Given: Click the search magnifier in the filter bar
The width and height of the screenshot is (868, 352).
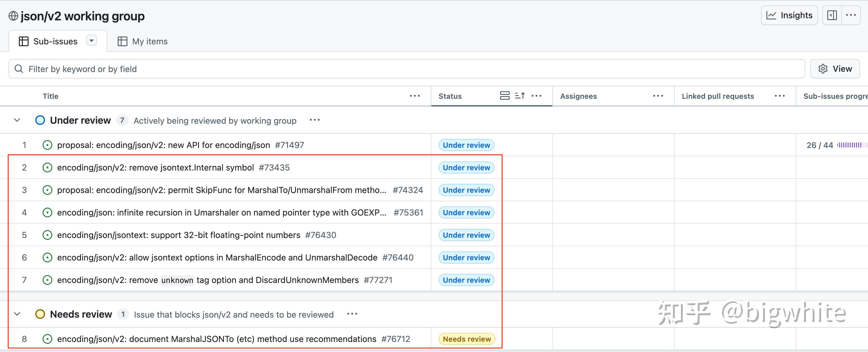Looking at the screenshot, I should 19,69.
